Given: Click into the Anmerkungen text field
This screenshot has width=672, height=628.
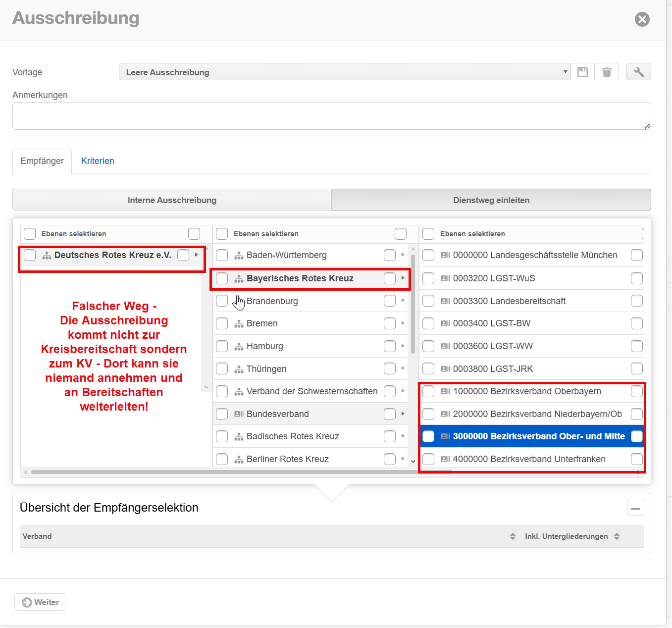Looking at the screenshot, I should coord(331,116).
